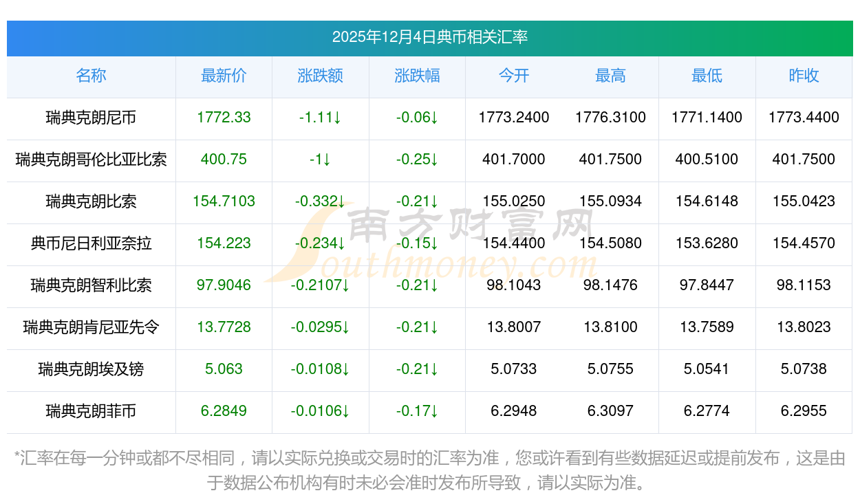Screen dimensions: 860x504
Task: Click change amount -0.234↓
Action: 321,243
